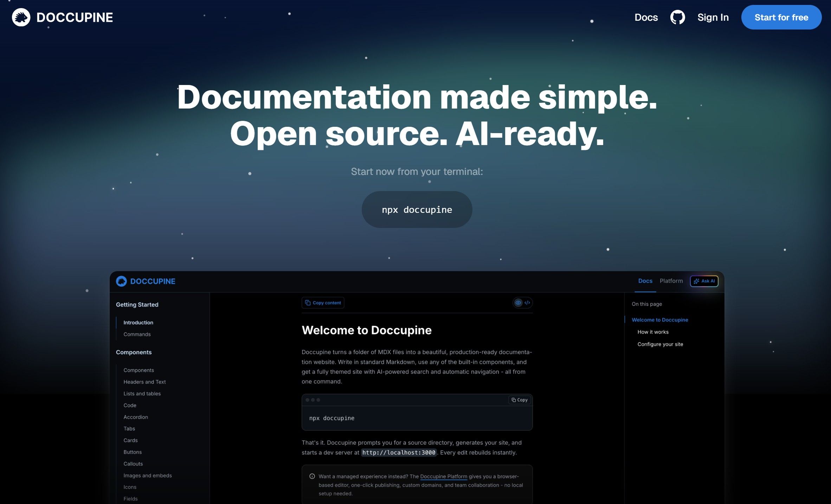Click the npx doccupine command pill
Screen dimensions: 831x504
pos(417,210)
